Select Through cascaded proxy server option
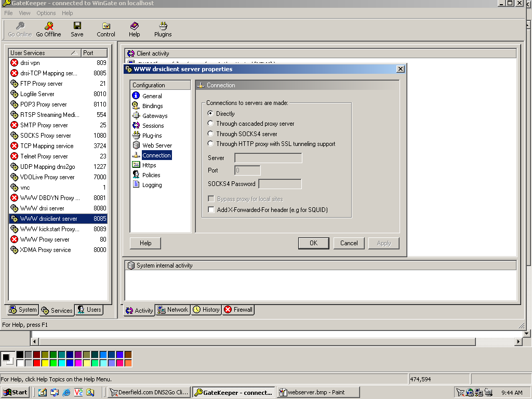532x399 pixels. (x=210, y=123)
